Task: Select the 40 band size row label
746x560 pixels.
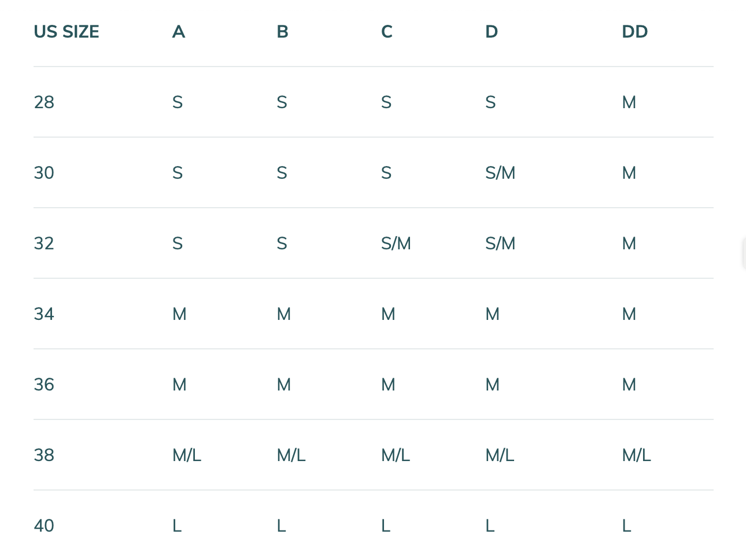Action: (44, 526)
